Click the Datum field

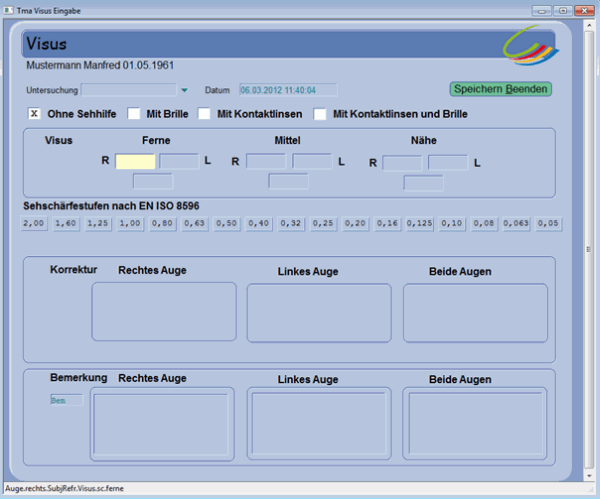288,90
